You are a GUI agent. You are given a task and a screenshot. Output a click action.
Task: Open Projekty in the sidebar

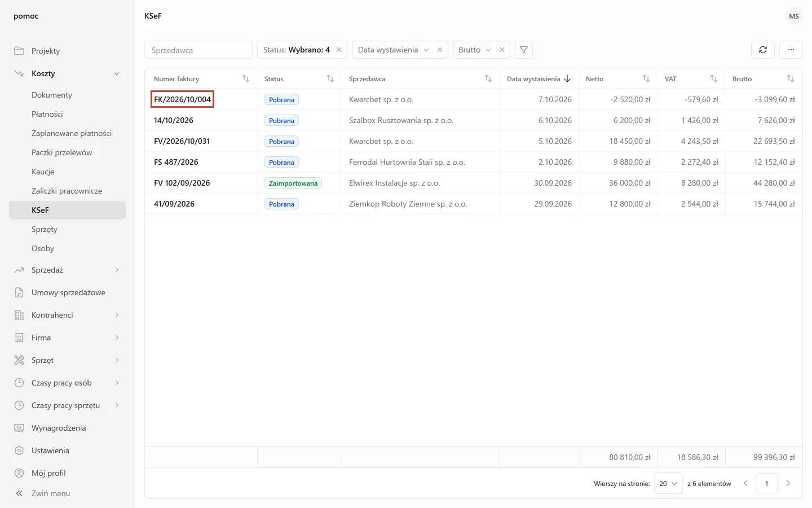[67, 51]
